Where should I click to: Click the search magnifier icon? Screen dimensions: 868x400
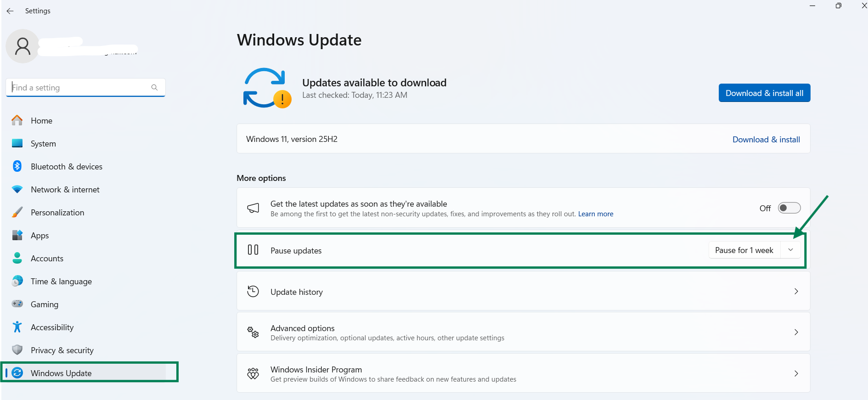pos(154,87)
